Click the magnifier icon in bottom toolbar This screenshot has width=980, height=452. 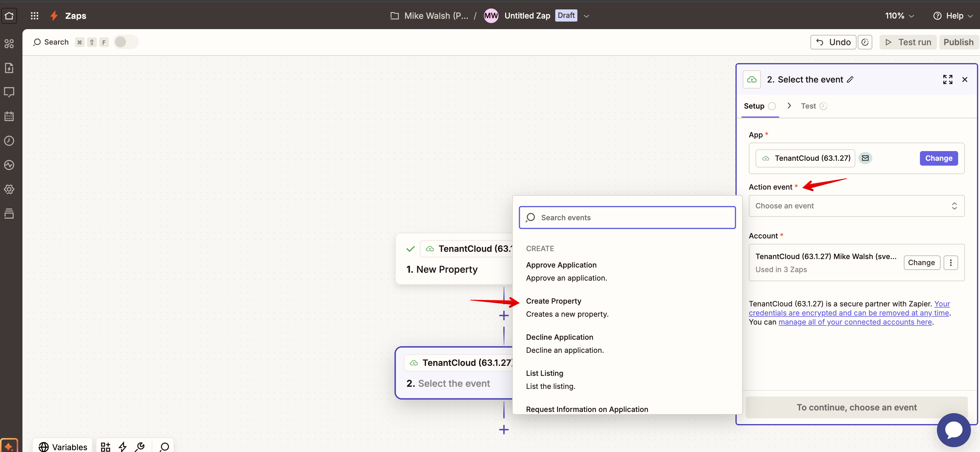[164, 447]
